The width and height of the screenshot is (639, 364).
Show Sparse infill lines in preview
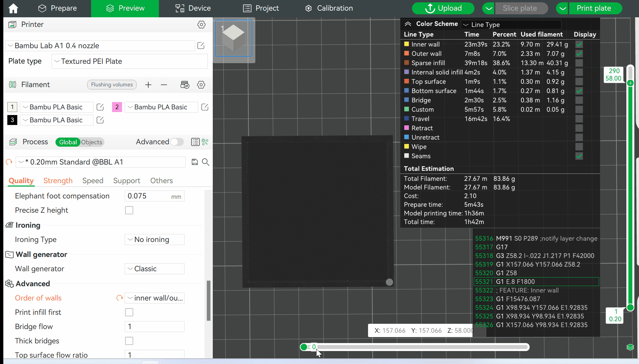point(579,63)
